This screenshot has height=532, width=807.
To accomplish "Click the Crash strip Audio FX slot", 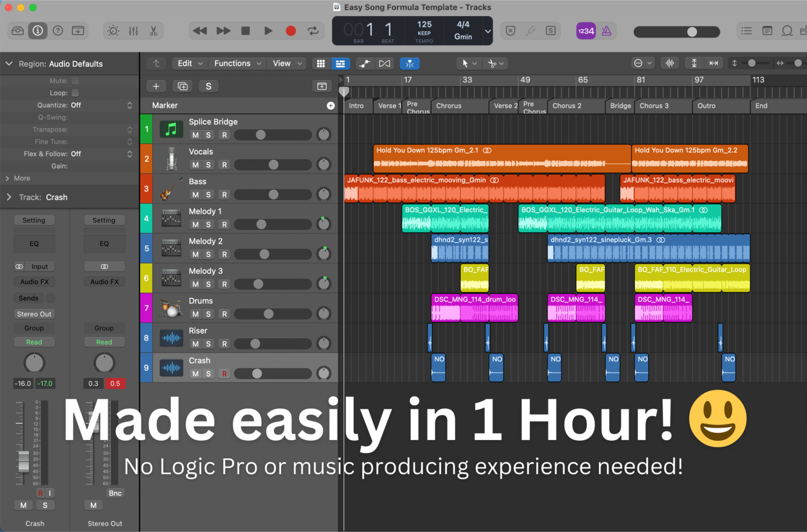I will click(34, 282).
